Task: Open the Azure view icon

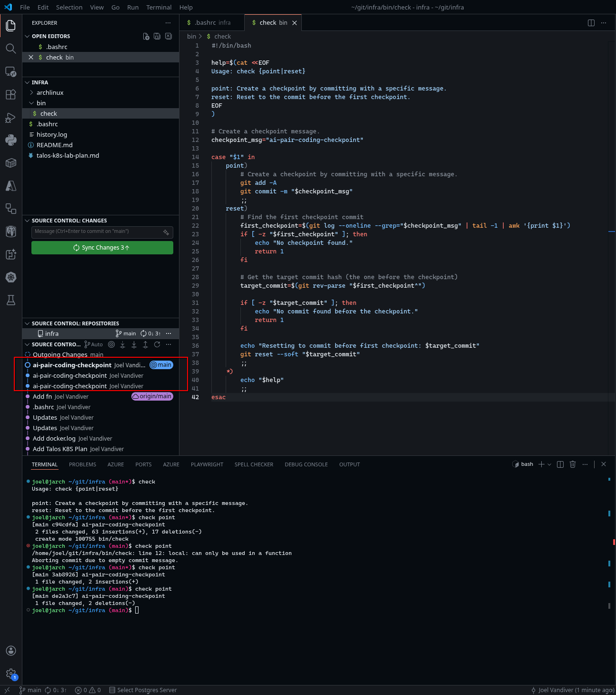Action: (x=10, y=186)
